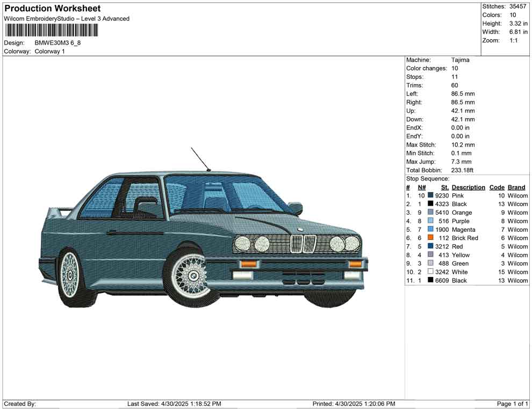Click the Black swatch with 6609 stitches

pyautogui.click(x=430, y=281)
